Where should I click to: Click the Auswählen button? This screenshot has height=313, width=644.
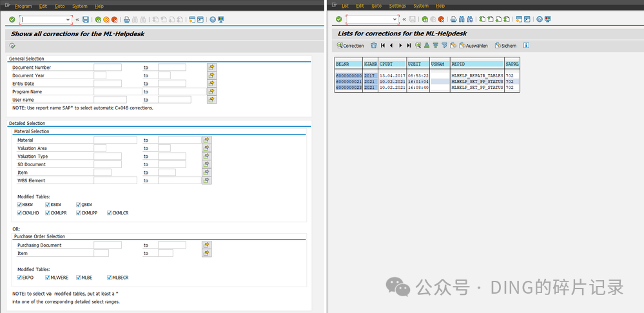point(474,46)
